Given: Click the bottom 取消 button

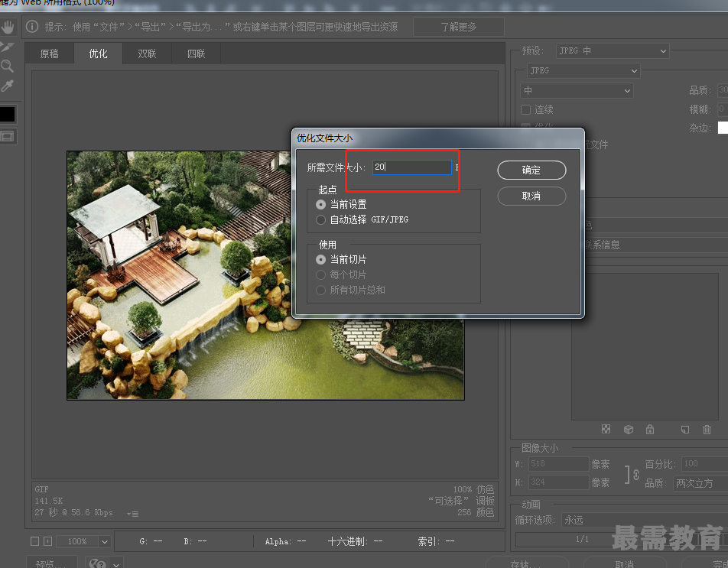Looking at the screenshot, I should 625,563.
